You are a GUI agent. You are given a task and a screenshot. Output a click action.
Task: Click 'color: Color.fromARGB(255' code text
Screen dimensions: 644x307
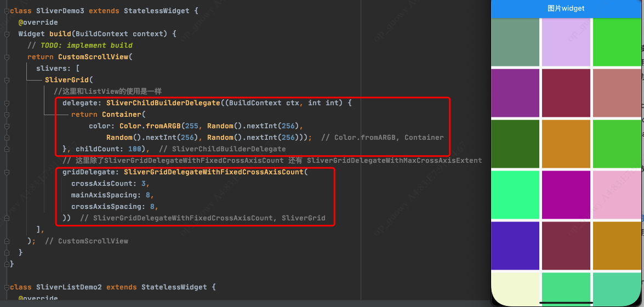pos(144,126)
